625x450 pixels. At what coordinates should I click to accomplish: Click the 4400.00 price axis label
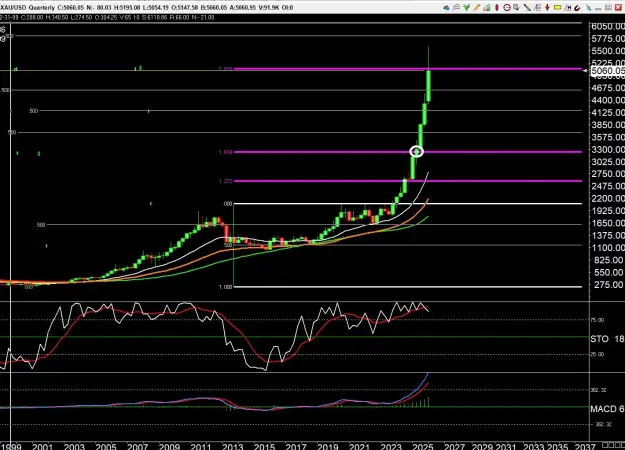[x=608, y=100]
